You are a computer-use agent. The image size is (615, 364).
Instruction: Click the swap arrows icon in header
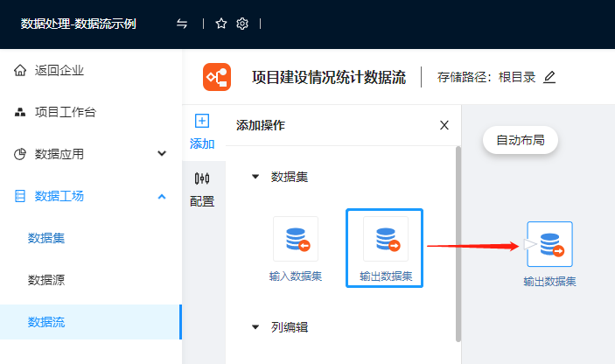pos(182,24)
